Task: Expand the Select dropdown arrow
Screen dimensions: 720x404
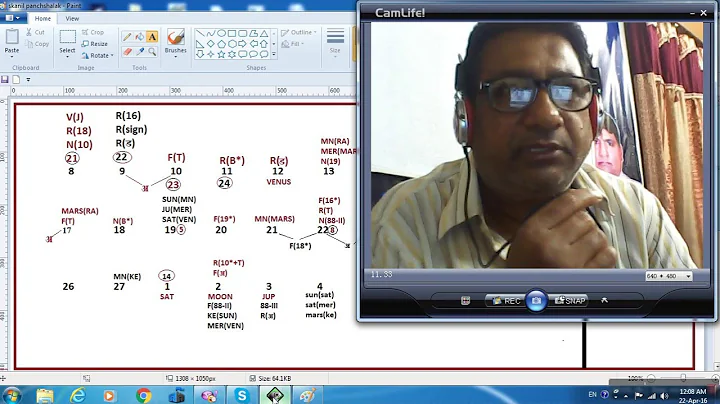Action: (x=68, y=56)
